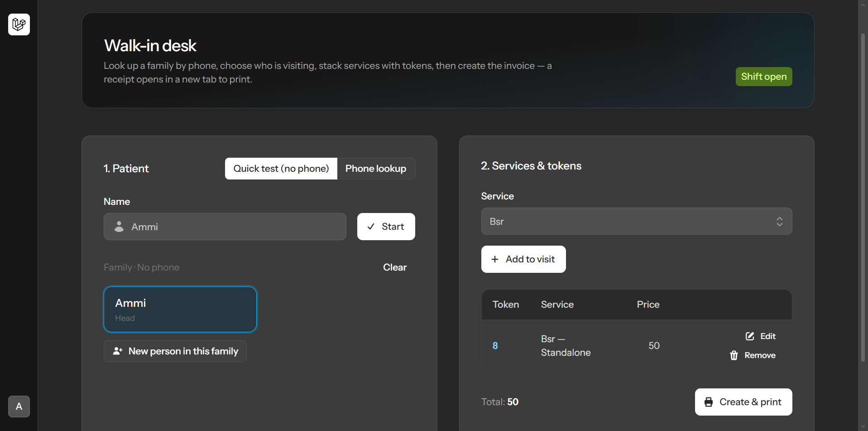Click Add to visit button
This screenshot has height=431, width=868.
click(x=523, y=259)
